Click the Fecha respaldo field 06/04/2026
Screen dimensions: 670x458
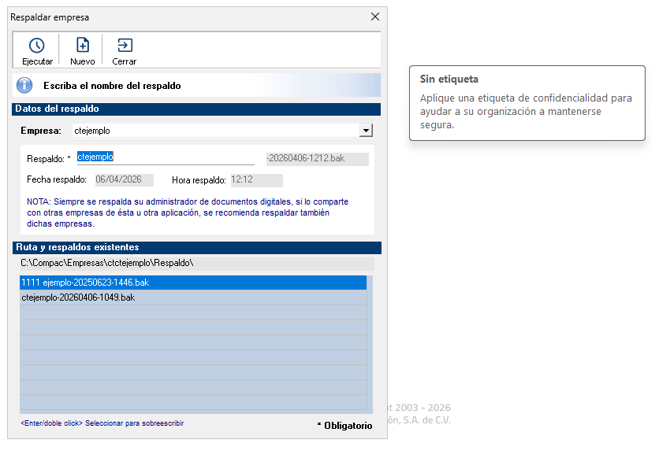click(124, 180)
